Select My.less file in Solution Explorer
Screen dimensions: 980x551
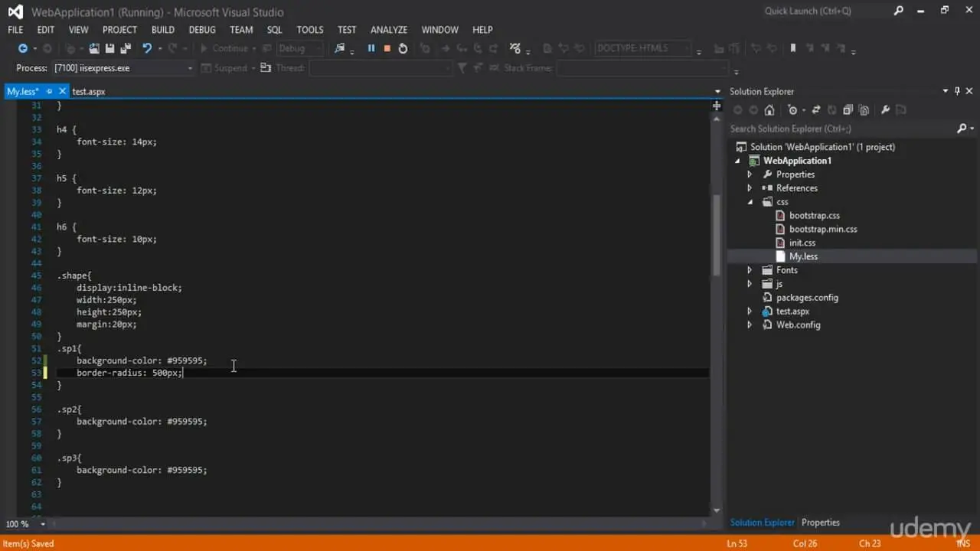803,257
